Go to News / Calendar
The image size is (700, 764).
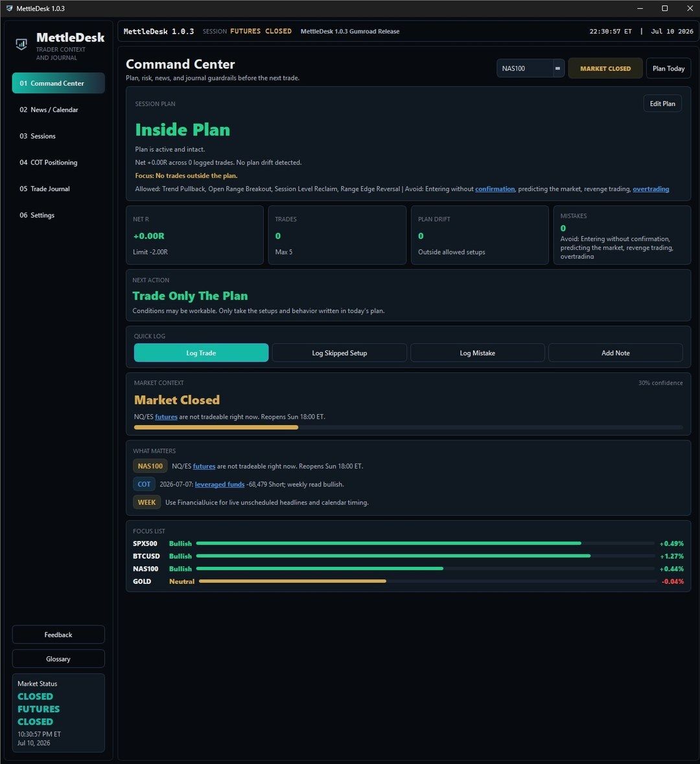[x=58, y=110]
